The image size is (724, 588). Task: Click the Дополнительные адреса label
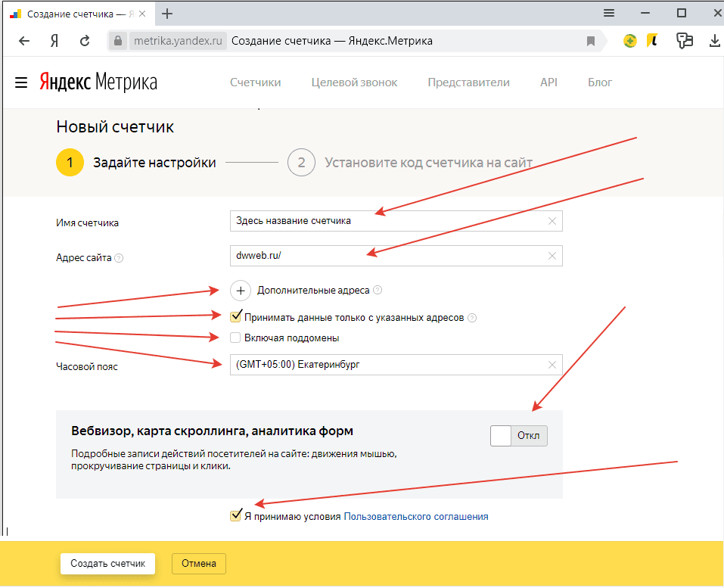coord(313,291)
